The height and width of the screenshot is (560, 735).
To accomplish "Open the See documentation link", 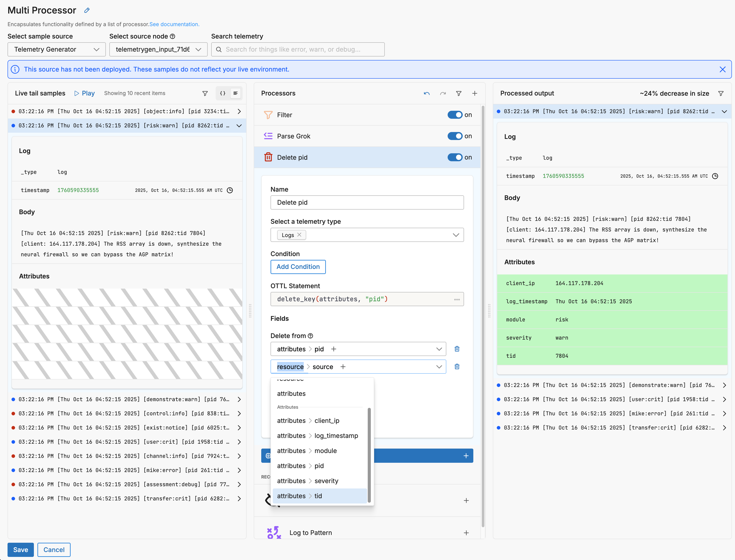I will [x=174, y=24].
